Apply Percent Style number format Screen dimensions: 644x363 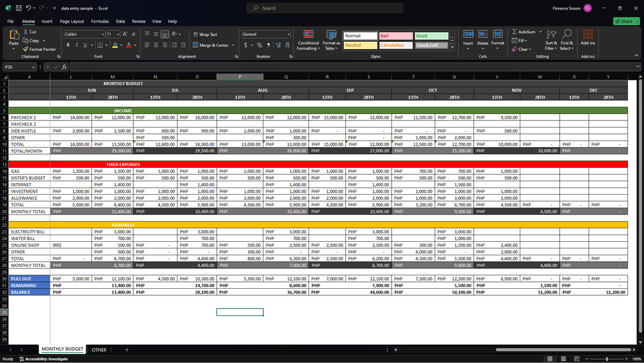pos(260,44)
